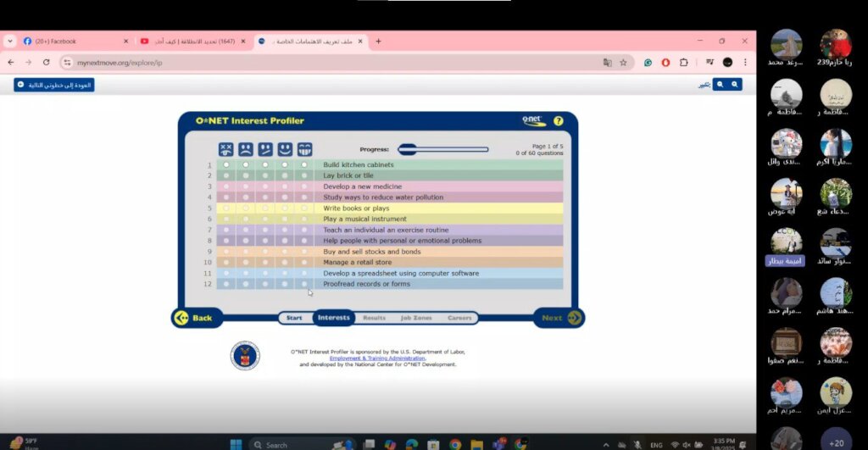Image resolution: width=868 pixels, height=450 pixels.
Task: Click the Unsure face icon
Action: click(x=265, y=149)
